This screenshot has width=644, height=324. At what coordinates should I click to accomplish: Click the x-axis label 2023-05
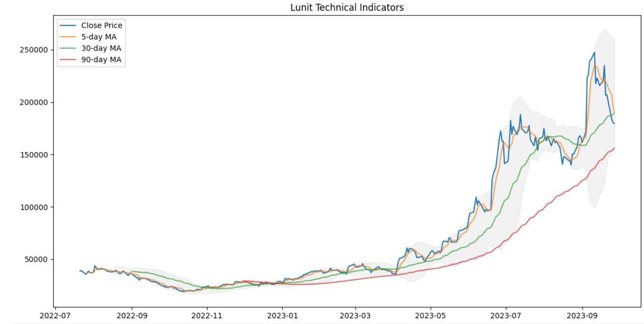[x=431, y=316]
